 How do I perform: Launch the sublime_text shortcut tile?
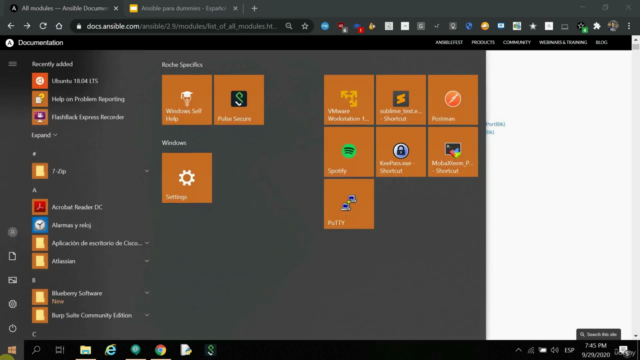401,100
